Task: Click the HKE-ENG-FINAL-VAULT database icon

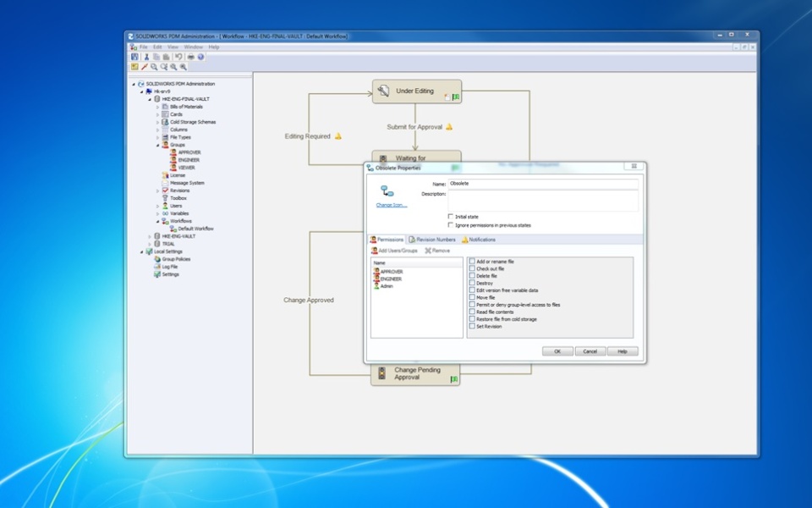Action: [157, 99]
